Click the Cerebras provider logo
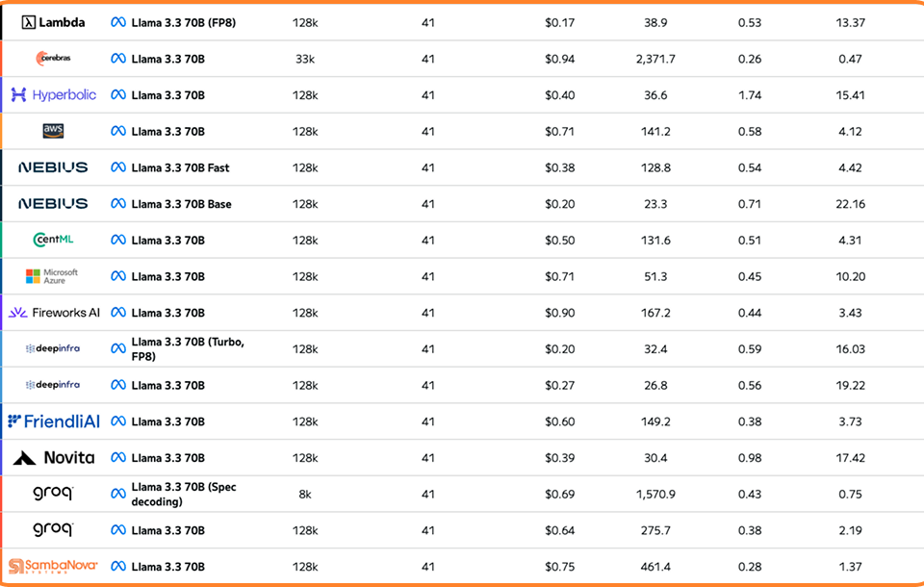924x587 pixels. coord(53,59)
